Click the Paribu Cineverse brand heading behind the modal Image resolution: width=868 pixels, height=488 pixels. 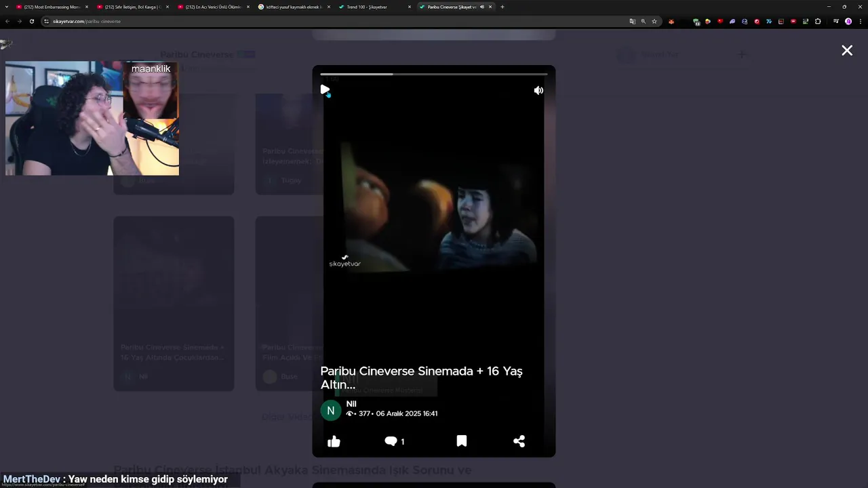(x=197, y=54)
